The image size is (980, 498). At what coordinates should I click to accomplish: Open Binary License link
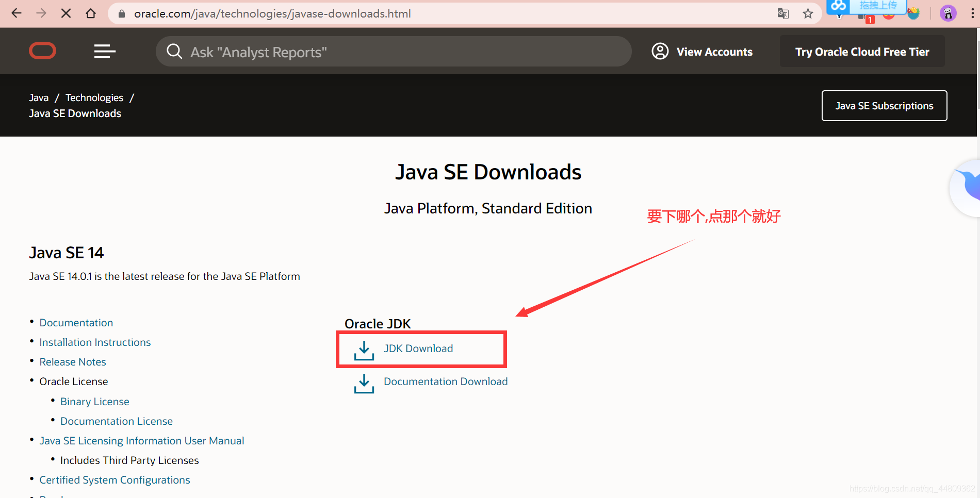[x=95, y=402]
